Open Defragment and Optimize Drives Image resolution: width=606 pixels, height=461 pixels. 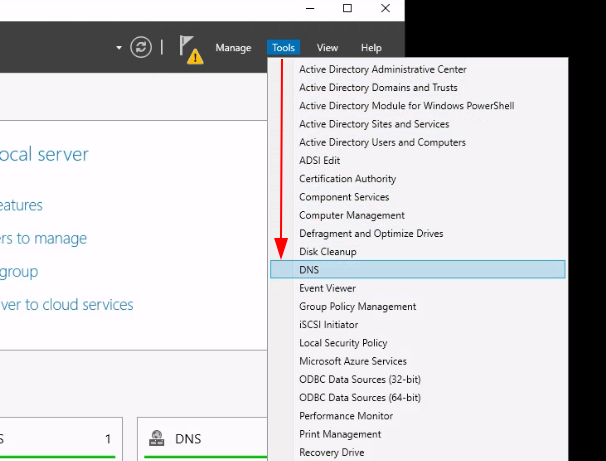(418, 233)
